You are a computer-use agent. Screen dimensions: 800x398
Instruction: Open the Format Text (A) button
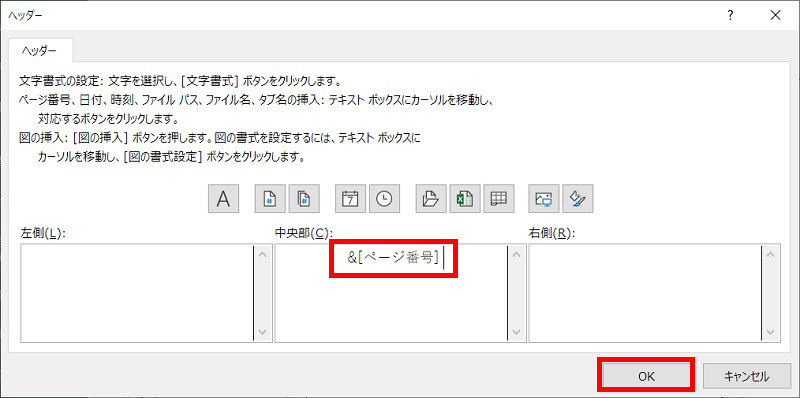pyautogui.click(x=223, y=198)
